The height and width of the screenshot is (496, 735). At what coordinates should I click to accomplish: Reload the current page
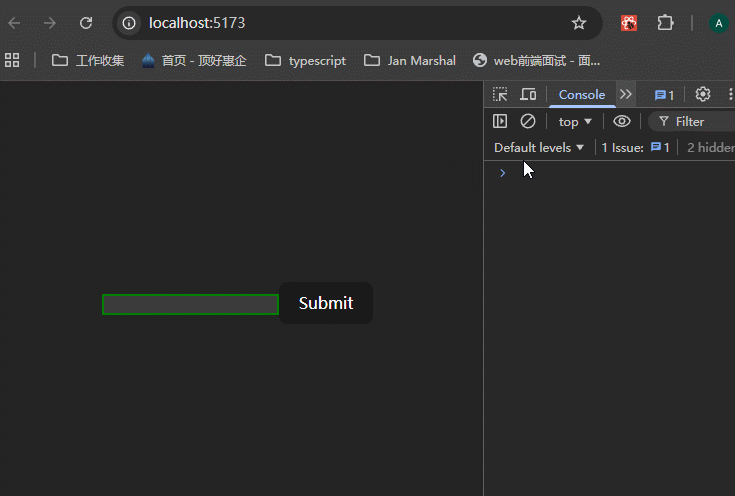coord(86,23)
